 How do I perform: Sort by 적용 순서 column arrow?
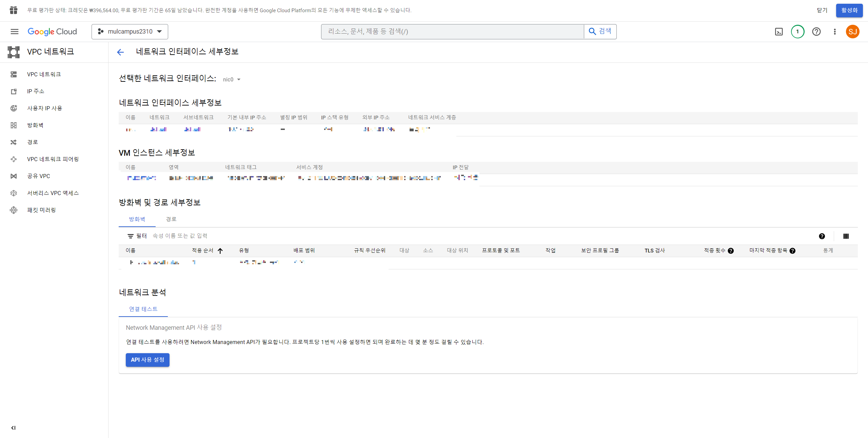point(220,251)
